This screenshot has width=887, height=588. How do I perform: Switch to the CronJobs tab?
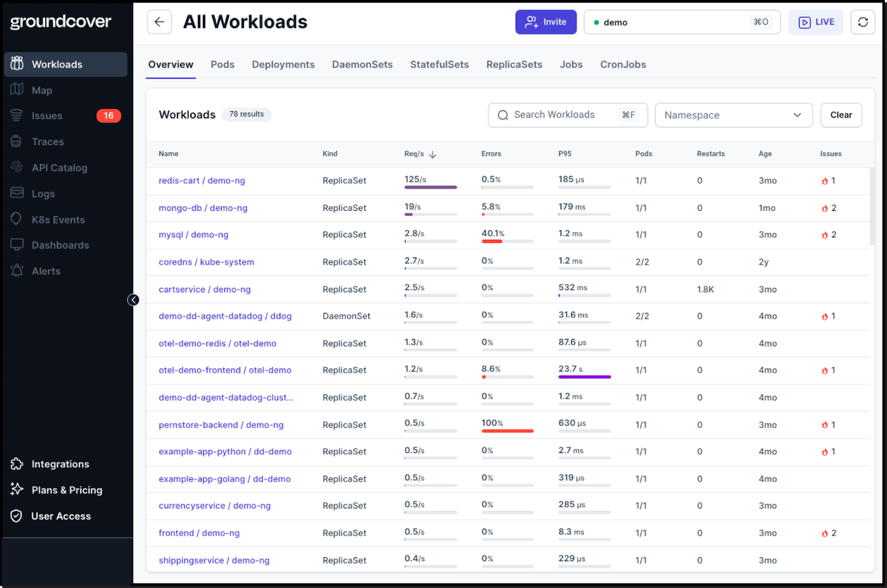623,64
